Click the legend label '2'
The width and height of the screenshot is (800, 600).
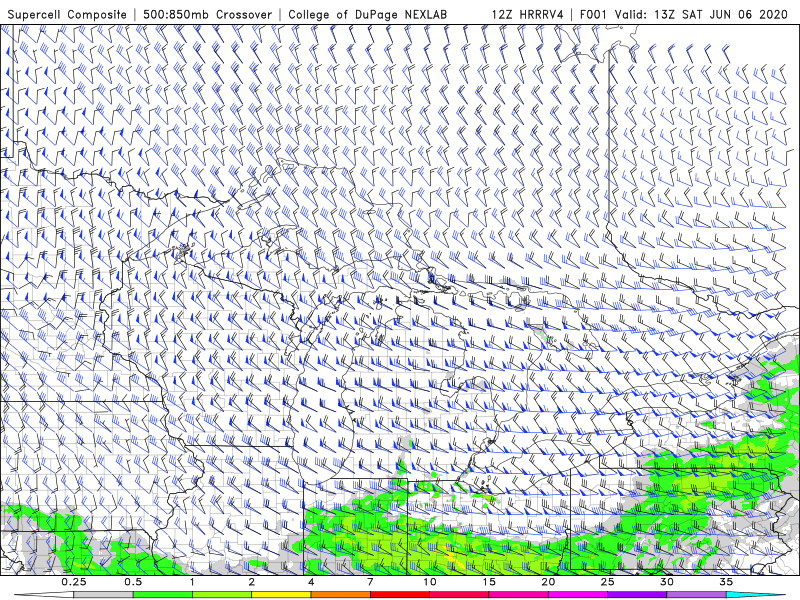point(252,582)
